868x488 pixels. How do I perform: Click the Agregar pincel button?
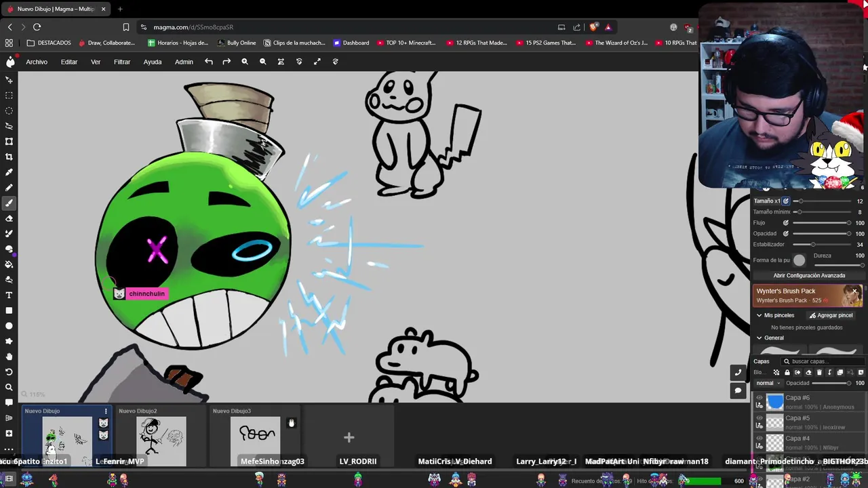831,315
